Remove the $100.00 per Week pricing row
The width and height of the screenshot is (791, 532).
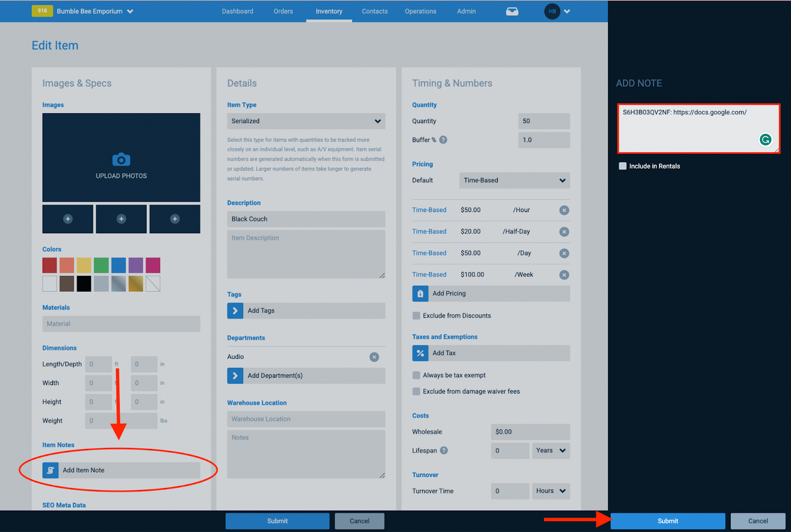tap(564, 275)
